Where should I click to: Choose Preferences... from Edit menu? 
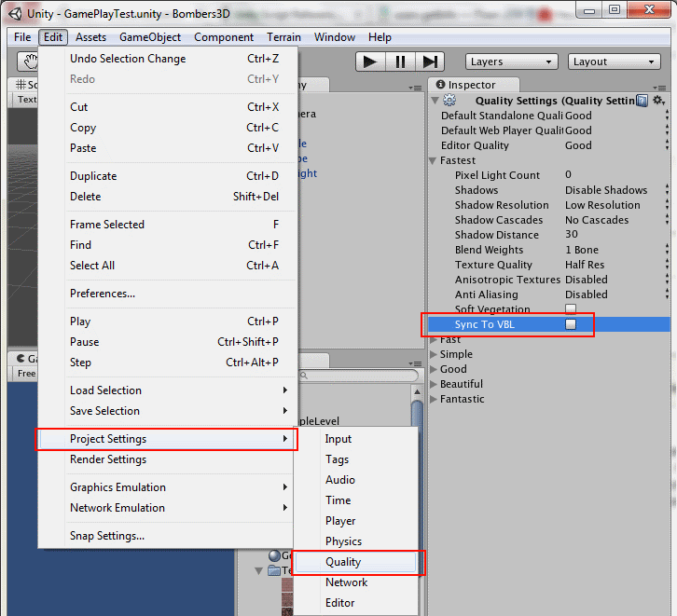pyautogui.click(x=168, y=294)
